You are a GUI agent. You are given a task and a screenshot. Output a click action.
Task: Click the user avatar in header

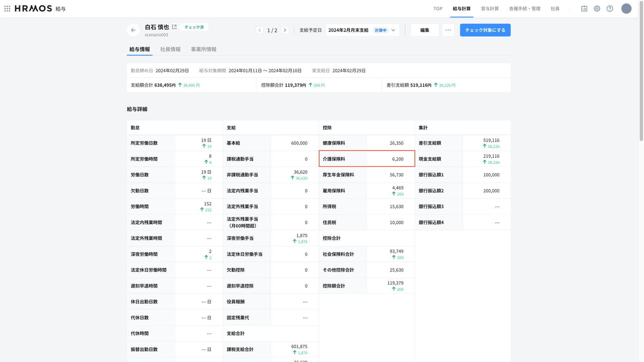coord(626,8)
